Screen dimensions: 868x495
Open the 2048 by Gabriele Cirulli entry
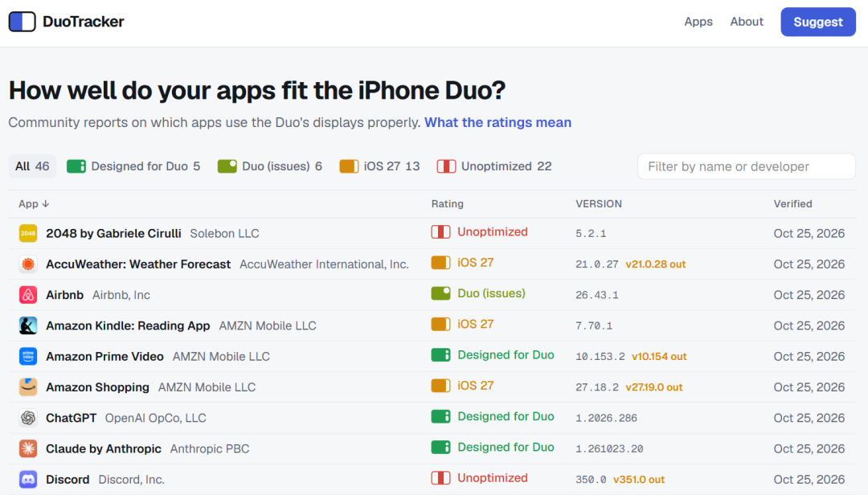click(x=113, y=233)
